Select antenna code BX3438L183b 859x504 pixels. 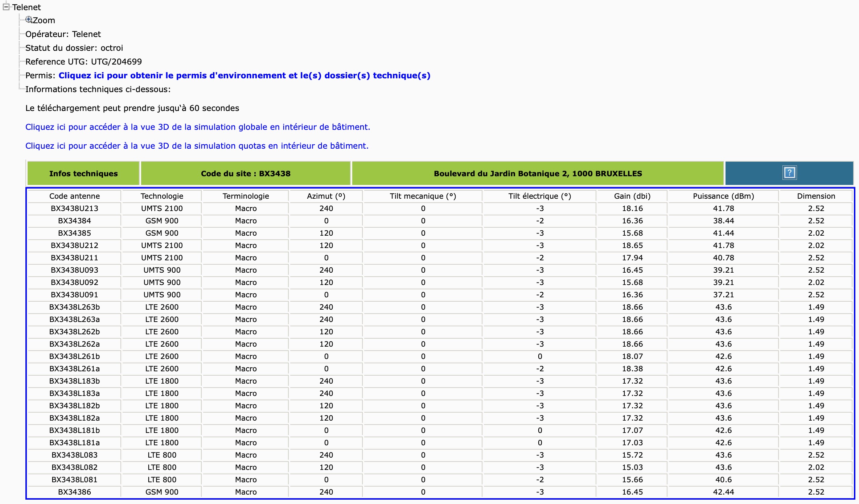(74, 381)
